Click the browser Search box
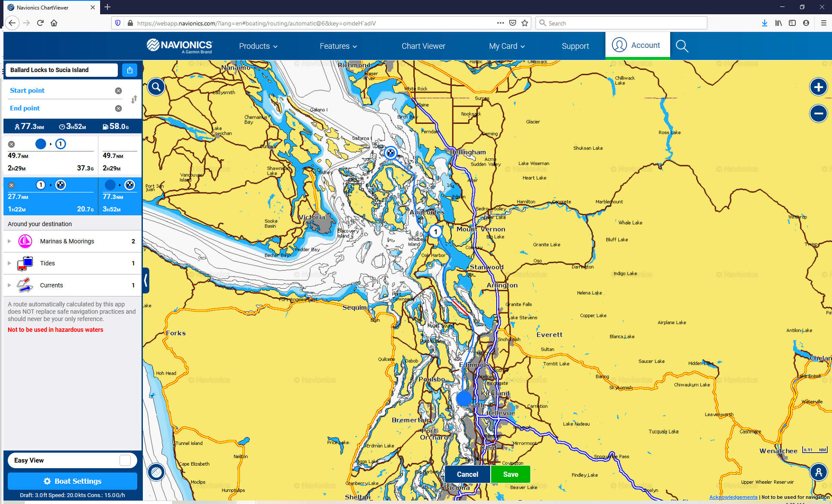832x504 pixels. (621, 23)
